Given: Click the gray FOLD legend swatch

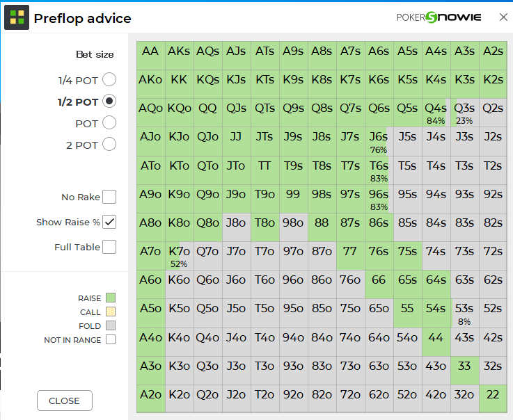Looking at the screenshot, I should (x=111, y=326).
